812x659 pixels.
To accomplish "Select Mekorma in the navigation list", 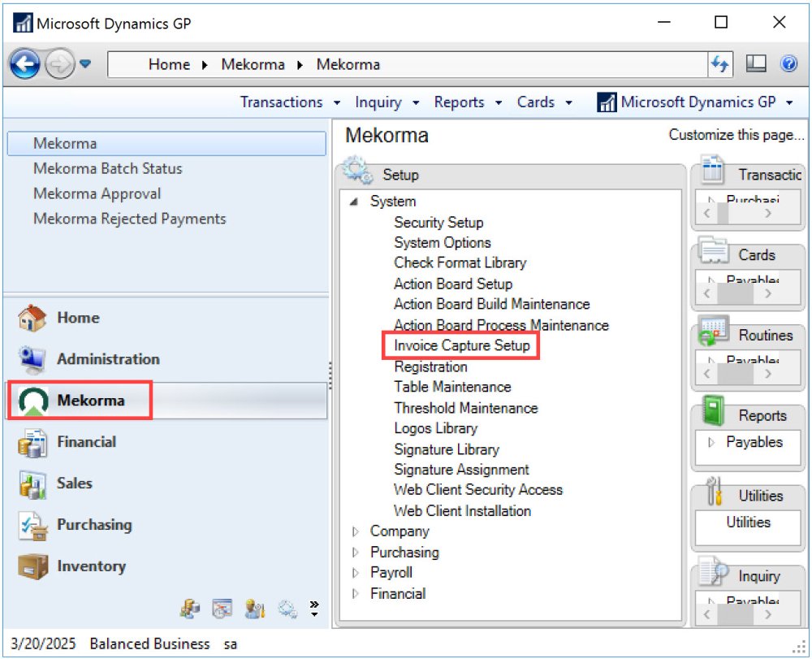I will point(166,144).
